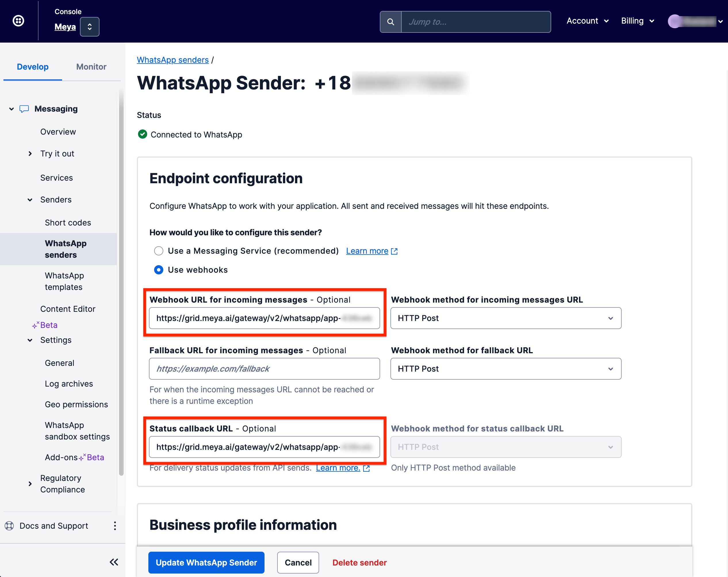This screenshot has height=577, width=728.
Task: Open fallback URL webhook method dropdown
Action: (506, 368)
